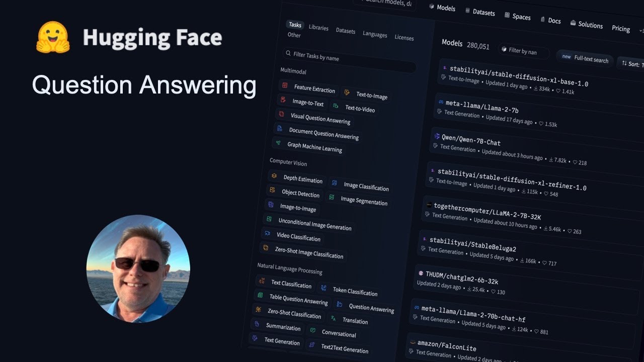644x362 pixels.
Task: Select the Video Classification task
Action: click(292, 236)
